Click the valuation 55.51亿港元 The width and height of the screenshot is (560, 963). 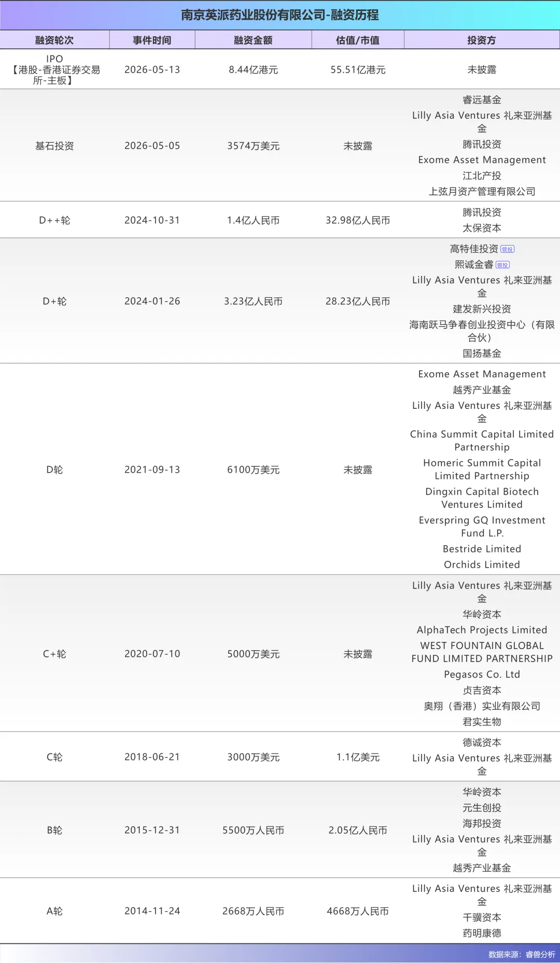pos(358,70)
